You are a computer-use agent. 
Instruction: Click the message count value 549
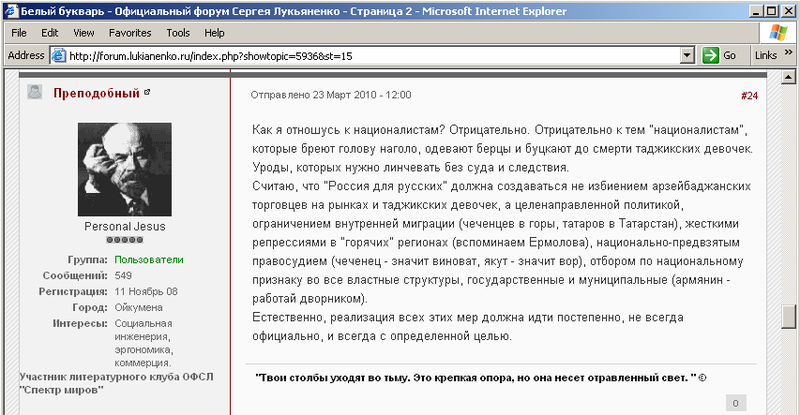coord(123,276)
